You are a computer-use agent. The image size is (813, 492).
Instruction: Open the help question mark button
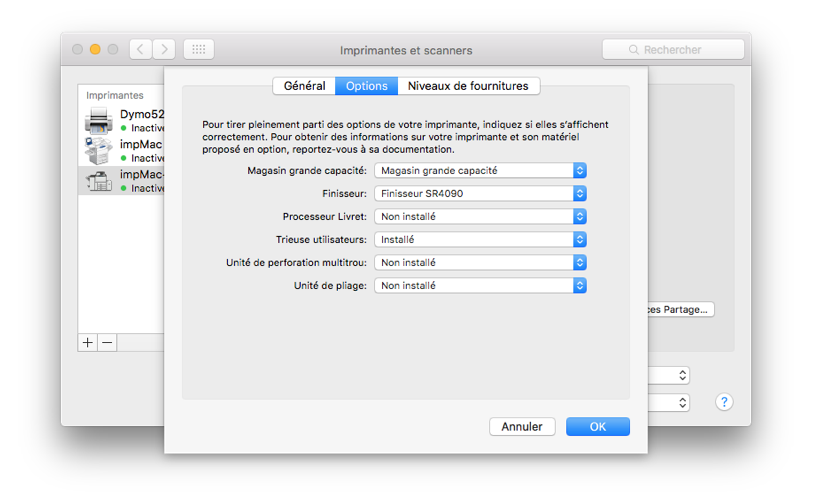point(725,402)
